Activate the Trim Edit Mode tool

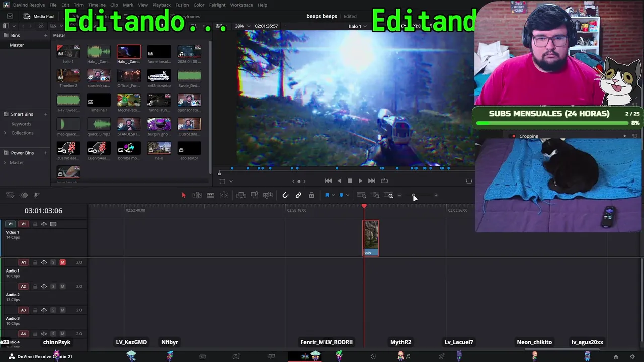(x=197, y=195)
